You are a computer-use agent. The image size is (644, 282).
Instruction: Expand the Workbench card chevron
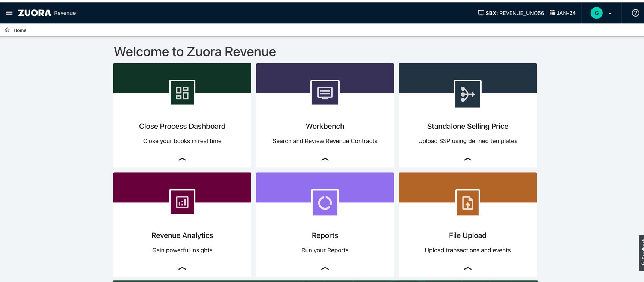(x=325, y=159)
